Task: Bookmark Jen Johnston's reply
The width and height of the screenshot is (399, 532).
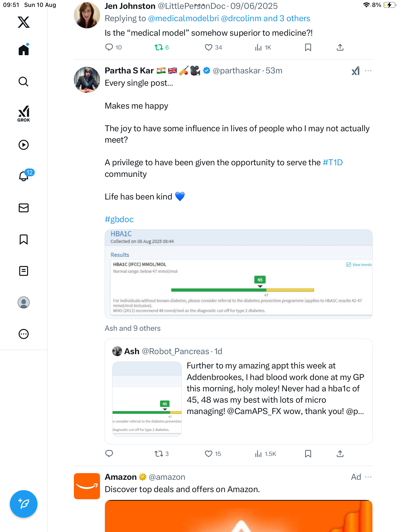Action: [308, 47]
